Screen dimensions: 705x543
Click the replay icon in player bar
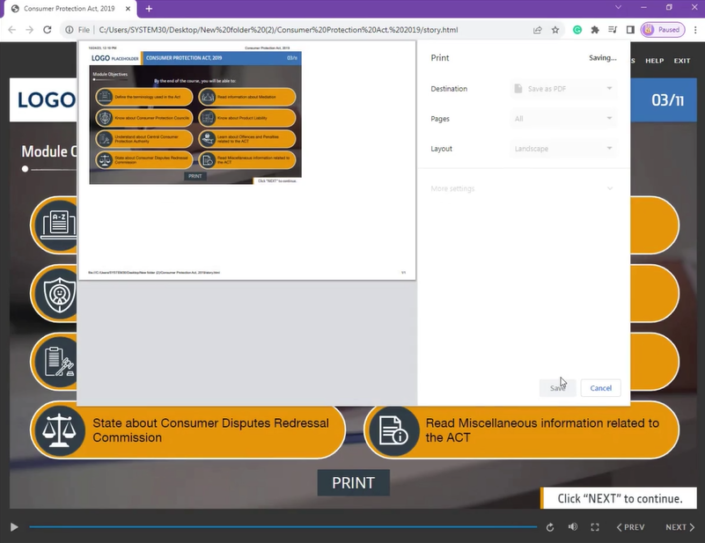coord(549,527)
